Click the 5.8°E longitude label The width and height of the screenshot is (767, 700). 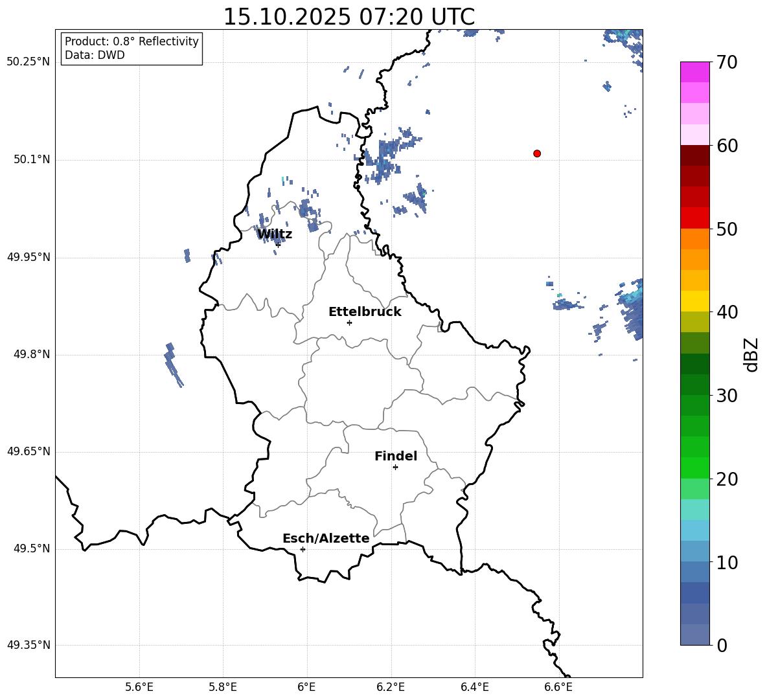(223, 687)
